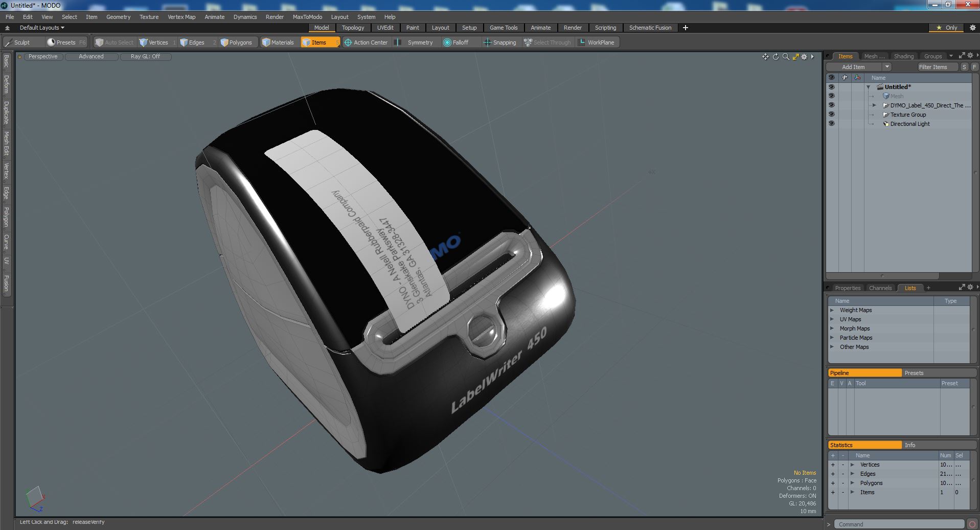Open the Geometry menu
980x530 pixels.
(x=118, y=17)
